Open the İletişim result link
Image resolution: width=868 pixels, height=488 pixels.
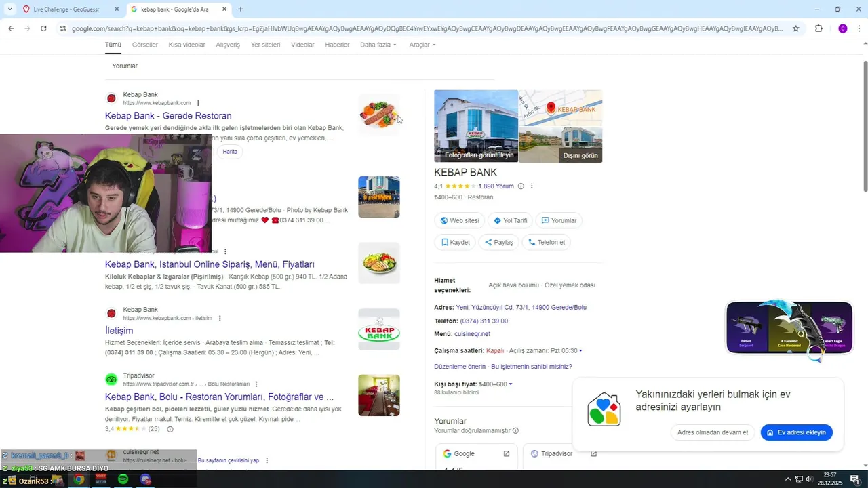(x=119, y=331)
